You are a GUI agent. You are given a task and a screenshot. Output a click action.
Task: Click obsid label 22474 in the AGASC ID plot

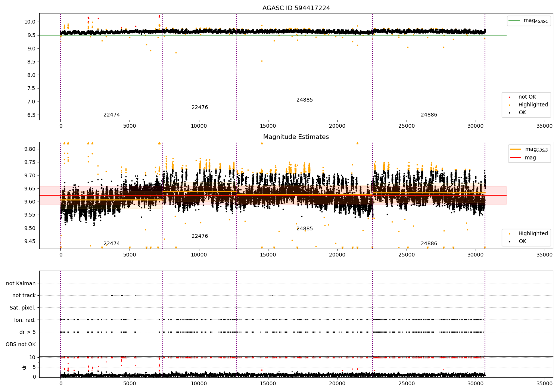pyautogui.click(x=112, y=115)
